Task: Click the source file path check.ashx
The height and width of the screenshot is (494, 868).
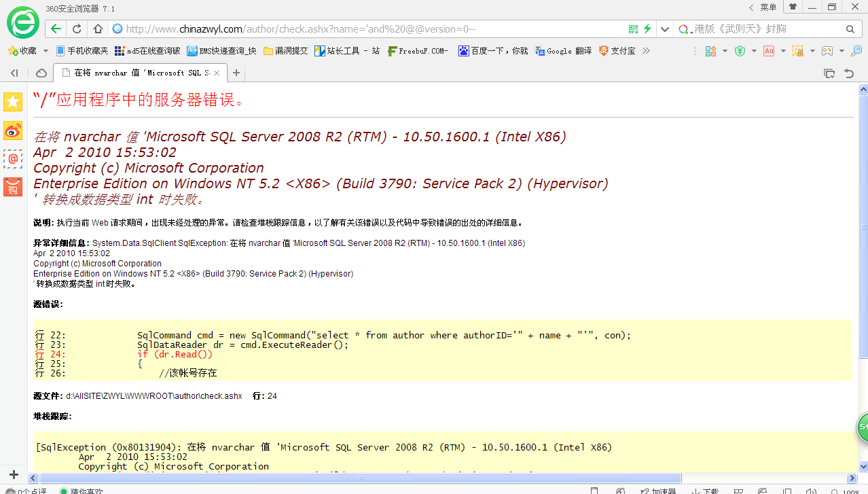Action: click(154, 395)
